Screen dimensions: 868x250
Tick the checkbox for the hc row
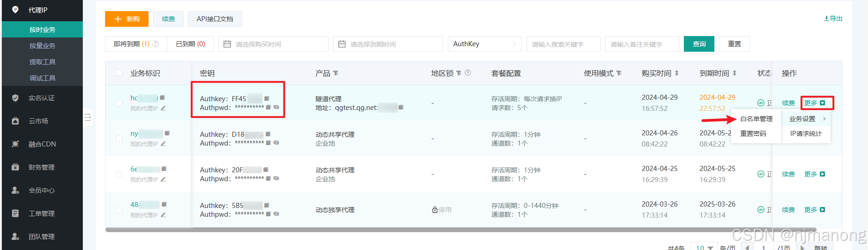[x=119, y=103]
